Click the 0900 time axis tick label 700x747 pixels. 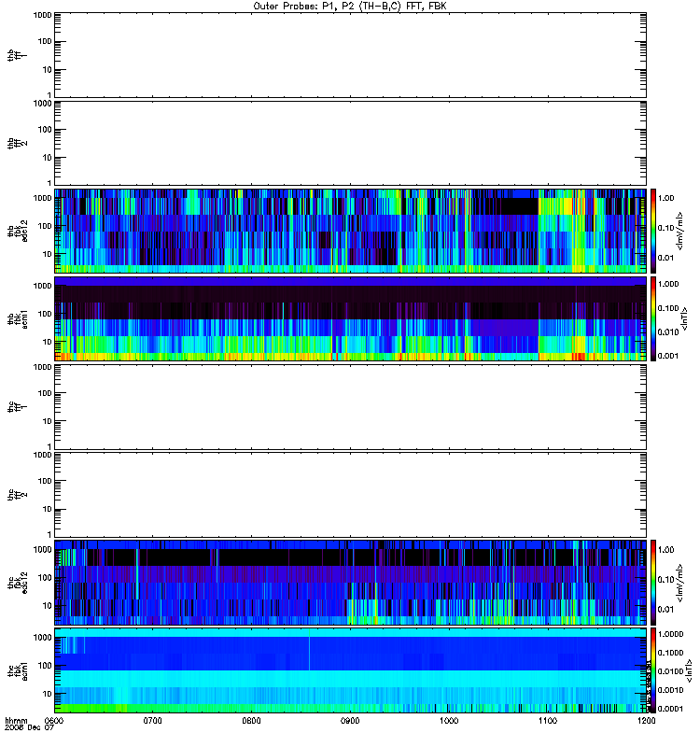[x=351, y=720]
